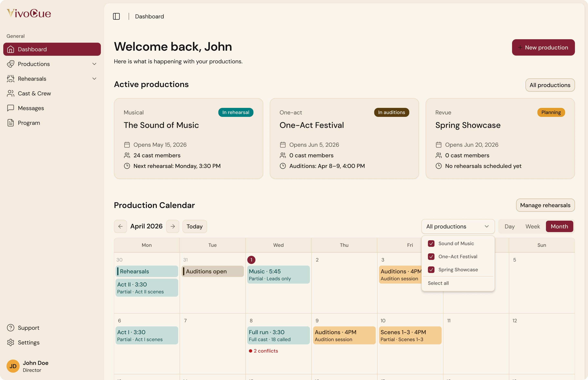Open Scenes 1–3 · 4PM event
This screenshot has width=588, height=380.
click(410, 335)
